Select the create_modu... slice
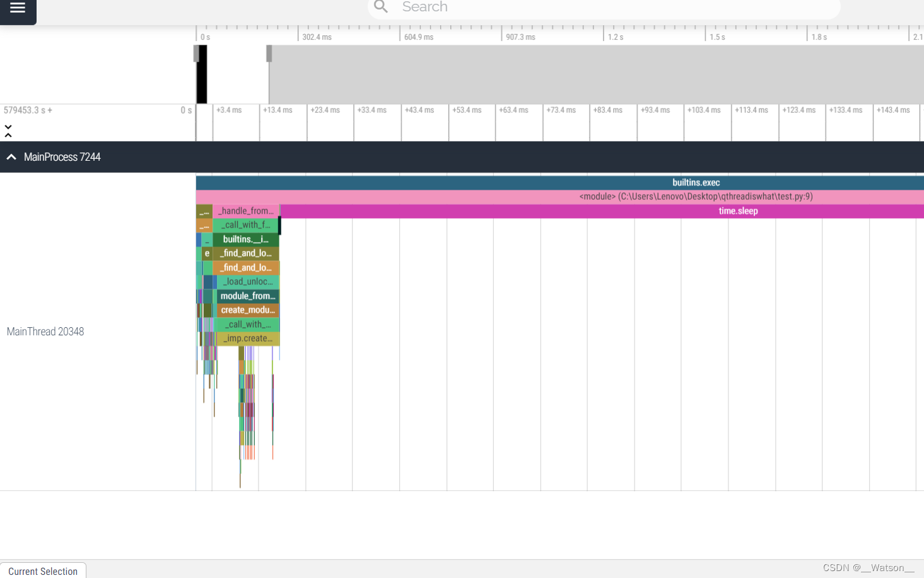 248,310
